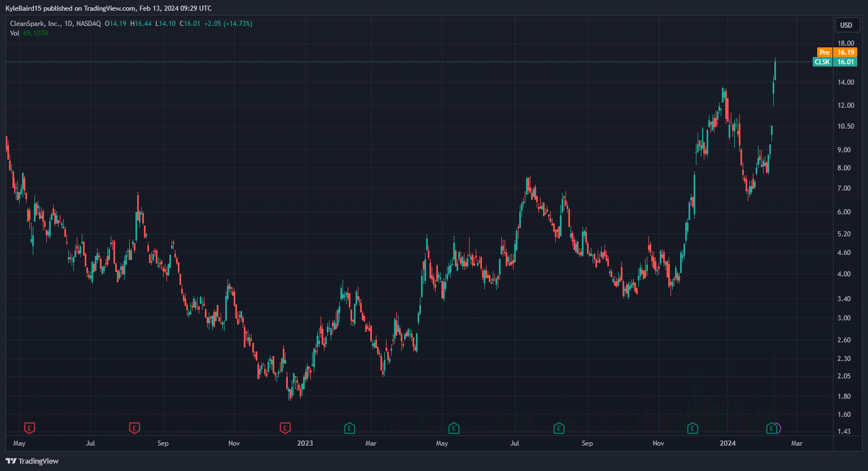Image resolution: width=868 pixels, height=471 pixels.
Task: Open the USD currency selector
Action: click(x=846, y=25)
